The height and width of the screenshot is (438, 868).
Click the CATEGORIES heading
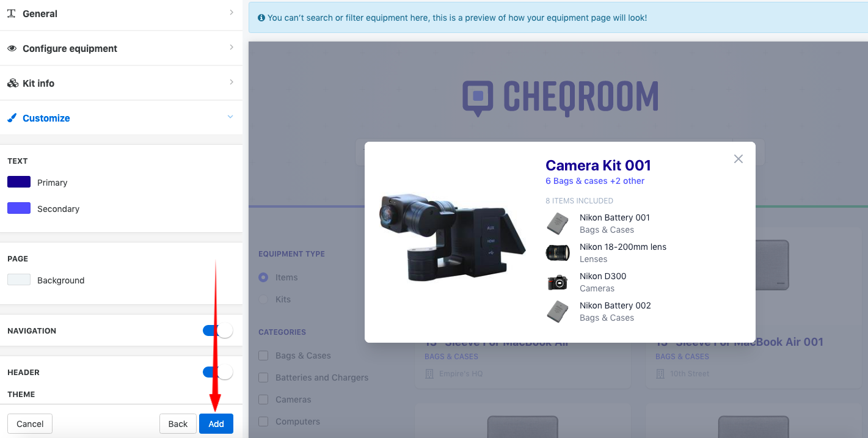point(282,332)
